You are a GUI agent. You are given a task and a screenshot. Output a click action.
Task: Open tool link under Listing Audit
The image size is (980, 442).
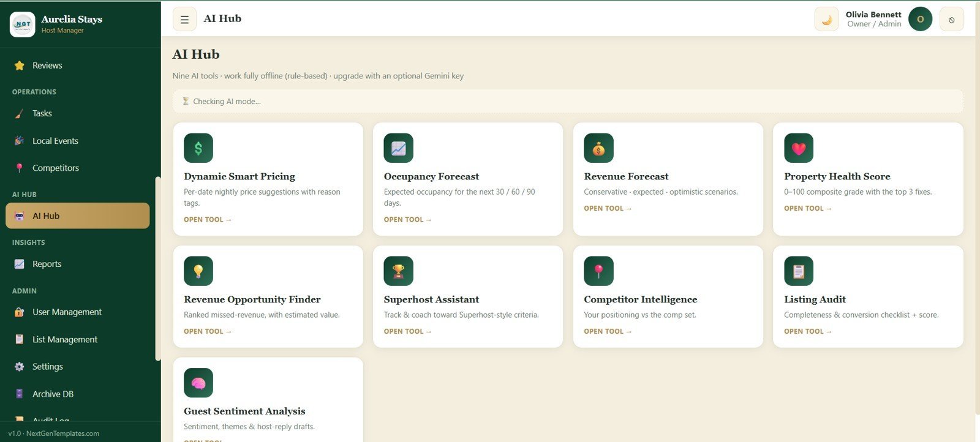808,332
